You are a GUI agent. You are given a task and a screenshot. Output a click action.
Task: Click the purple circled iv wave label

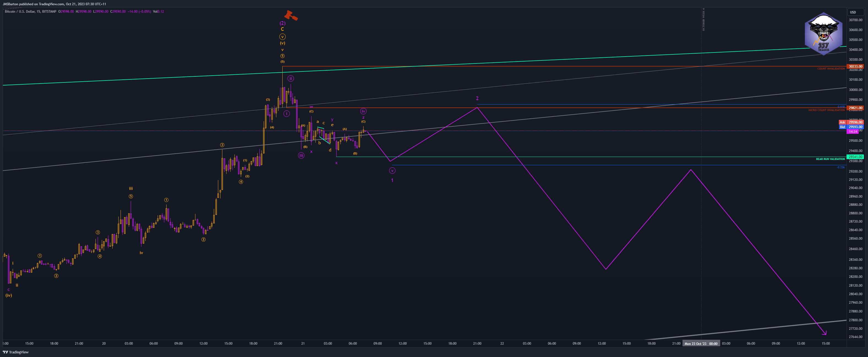click(x=363, y=111)
